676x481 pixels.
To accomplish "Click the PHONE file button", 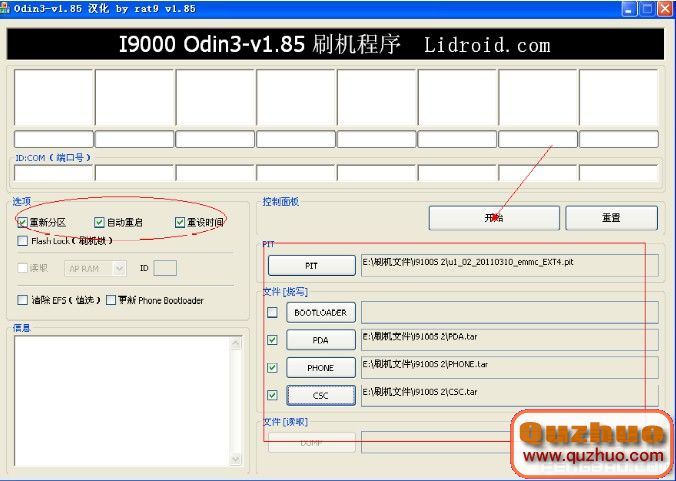I will [x=321, y=368].
